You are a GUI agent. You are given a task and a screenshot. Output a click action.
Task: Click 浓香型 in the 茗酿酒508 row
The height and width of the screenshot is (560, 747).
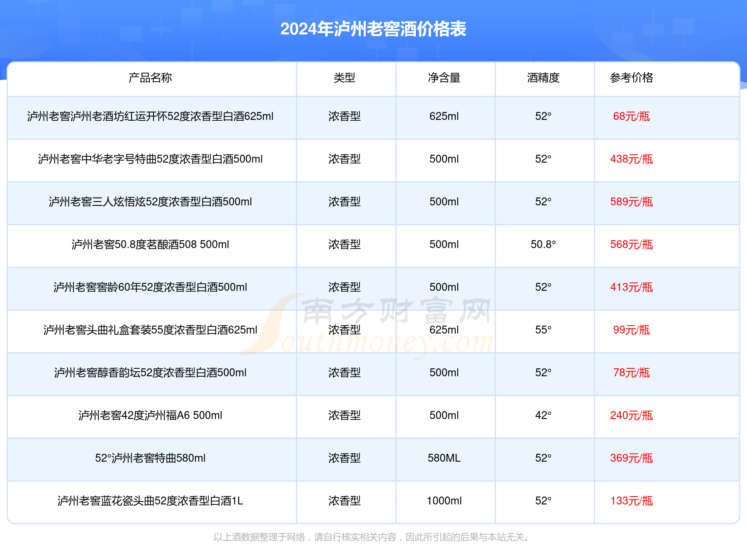point(344,244)
